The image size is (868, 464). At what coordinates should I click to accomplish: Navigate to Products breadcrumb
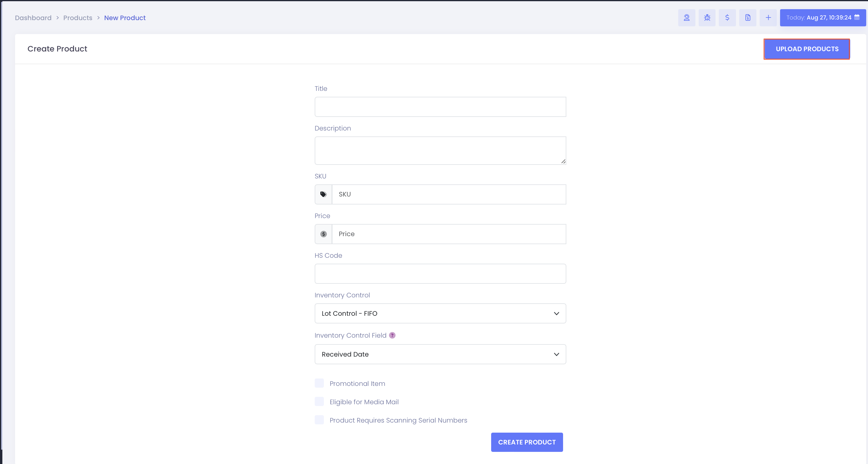tap(78, 18)
